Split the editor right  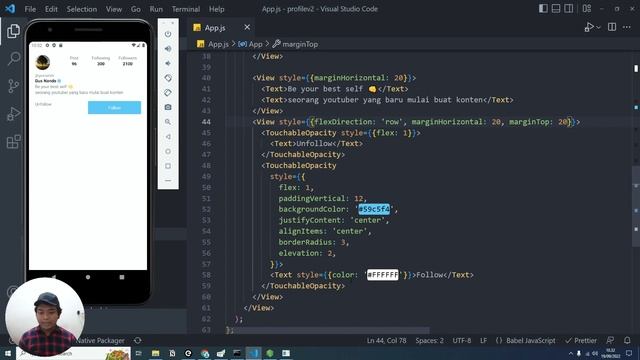(612, 27)
